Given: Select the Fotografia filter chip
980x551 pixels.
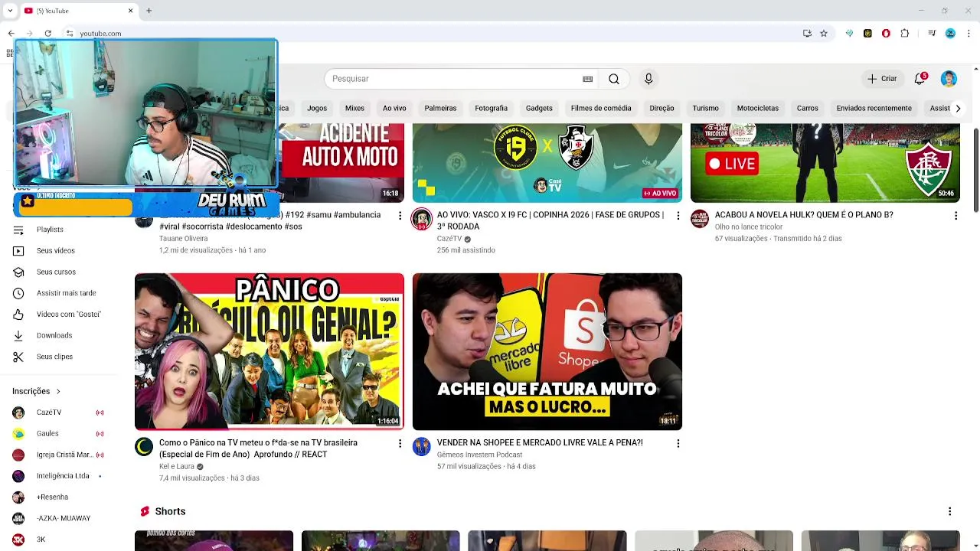Looking at the screenshot, I should click(491, 109).
